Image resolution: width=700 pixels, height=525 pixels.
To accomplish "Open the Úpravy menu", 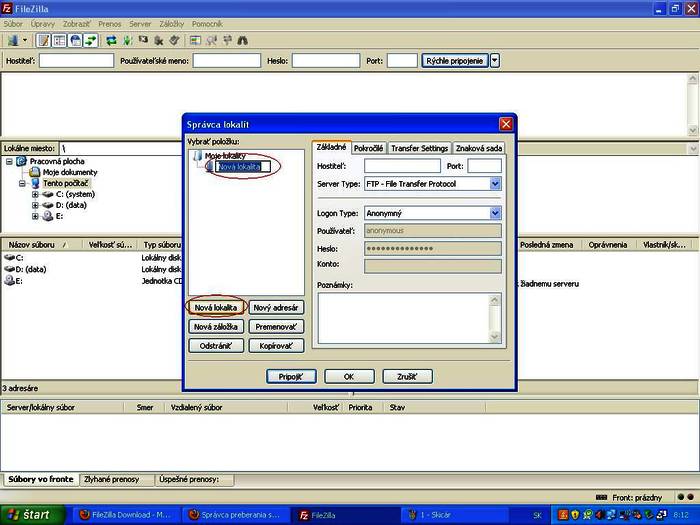I will pos(43,24).
